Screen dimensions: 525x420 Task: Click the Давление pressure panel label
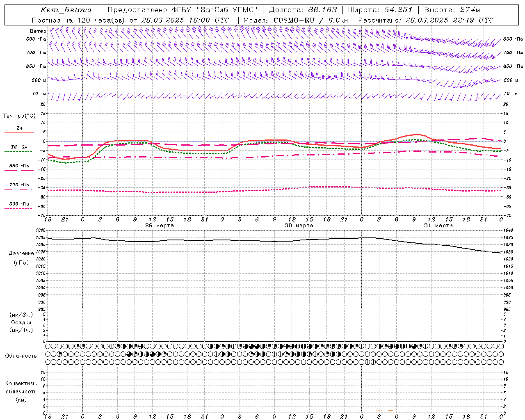(x=21, y=253)
